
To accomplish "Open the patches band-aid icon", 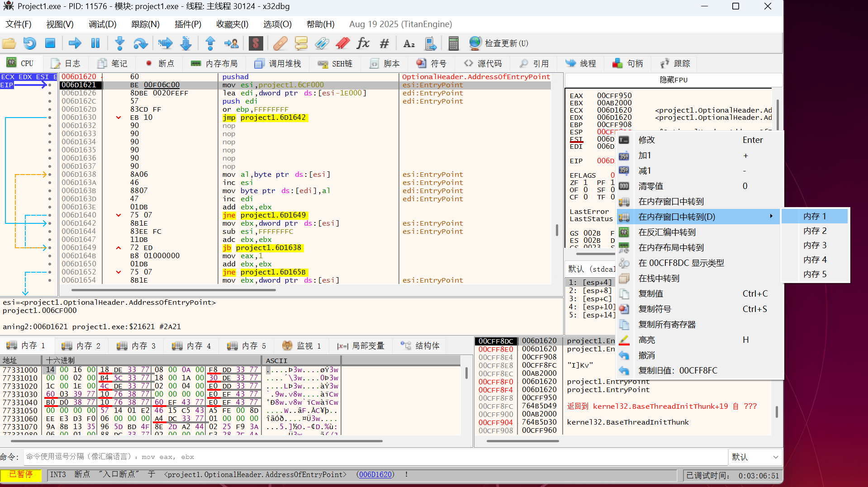I will 280,43.
